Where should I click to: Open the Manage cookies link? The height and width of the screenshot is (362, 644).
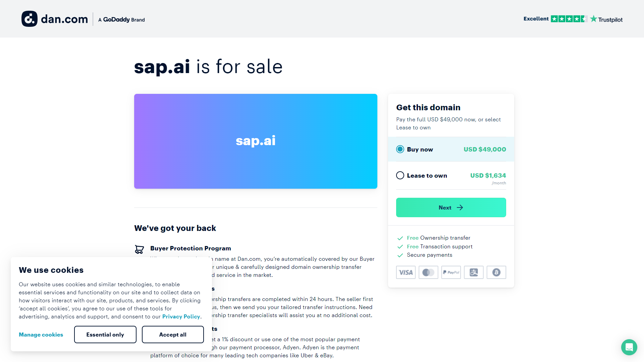pyautogui.click(x=41, y=334)
